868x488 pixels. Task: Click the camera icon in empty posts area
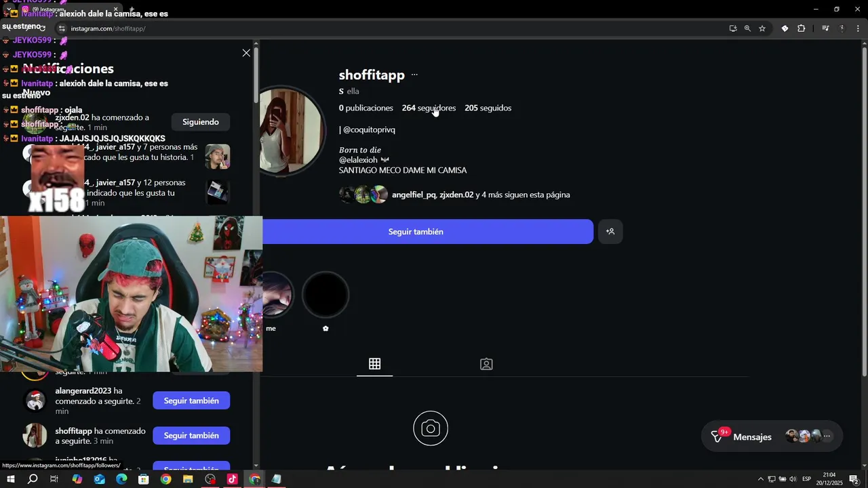point(431,428)
